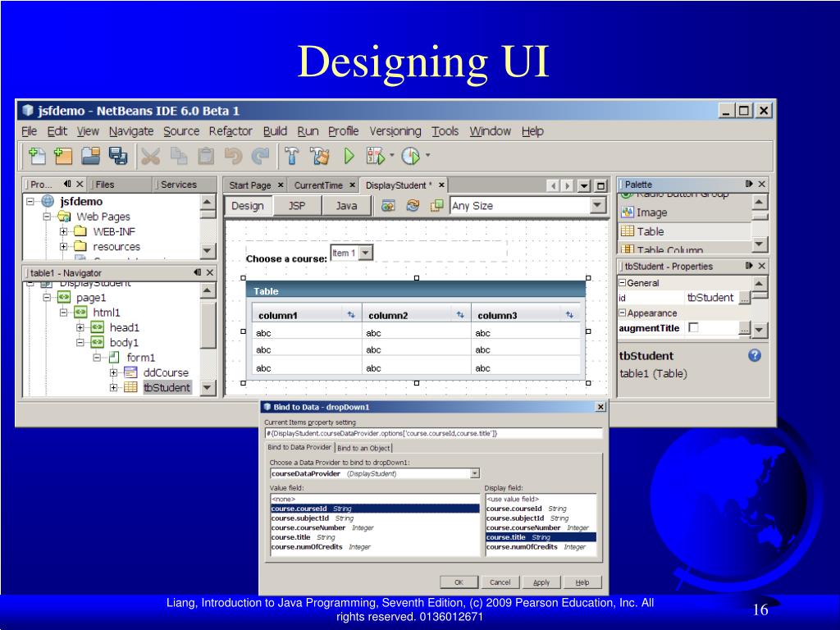840x630 pixels.
Task: Click the preview in browser icon
Action: (388, 206)
